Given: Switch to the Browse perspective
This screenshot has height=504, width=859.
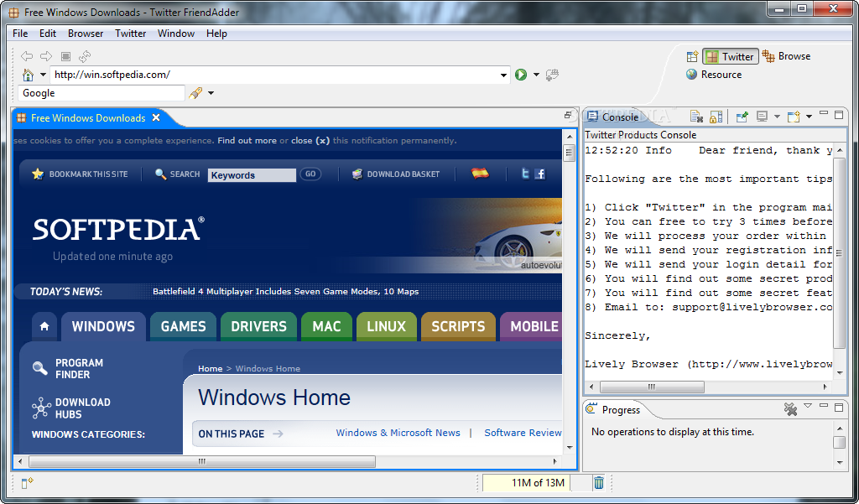Looking at the screenshot, I should [787, 56].
